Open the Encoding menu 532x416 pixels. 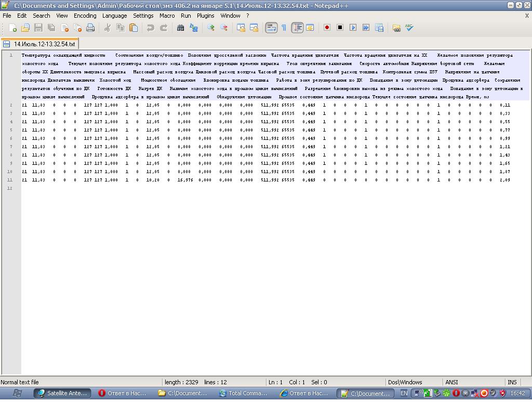85,16
